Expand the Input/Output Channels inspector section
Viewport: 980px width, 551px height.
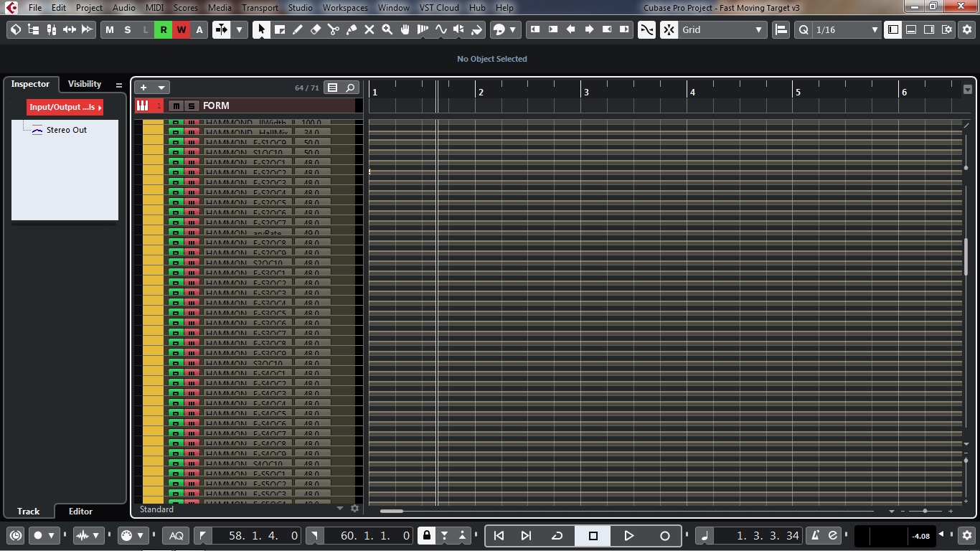[65, 107]
